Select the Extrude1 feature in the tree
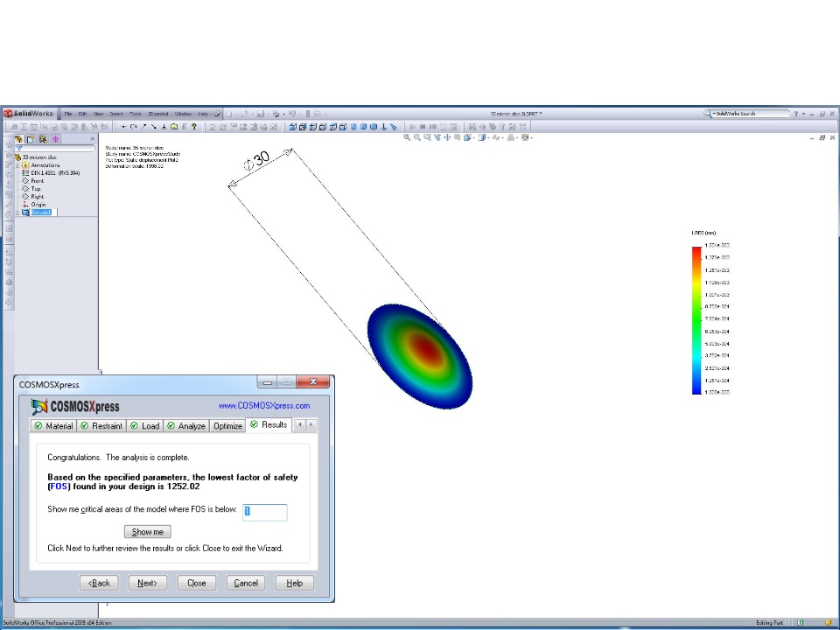This screenshot has height=630, width=840. [x=41, y=213]
